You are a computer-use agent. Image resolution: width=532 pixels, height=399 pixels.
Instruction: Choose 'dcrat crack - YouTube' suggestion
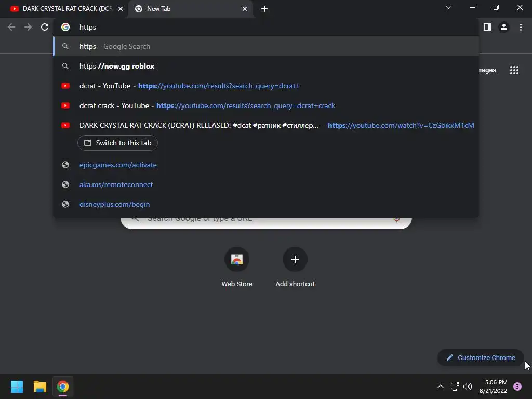(266, 105)
